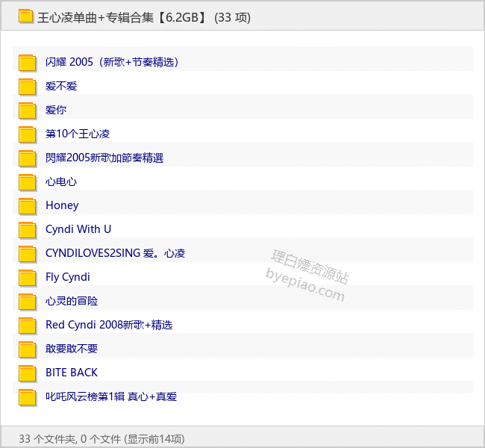Open the 闪耀 2005（新歌+节奏精选）folder name

[112, 62]
